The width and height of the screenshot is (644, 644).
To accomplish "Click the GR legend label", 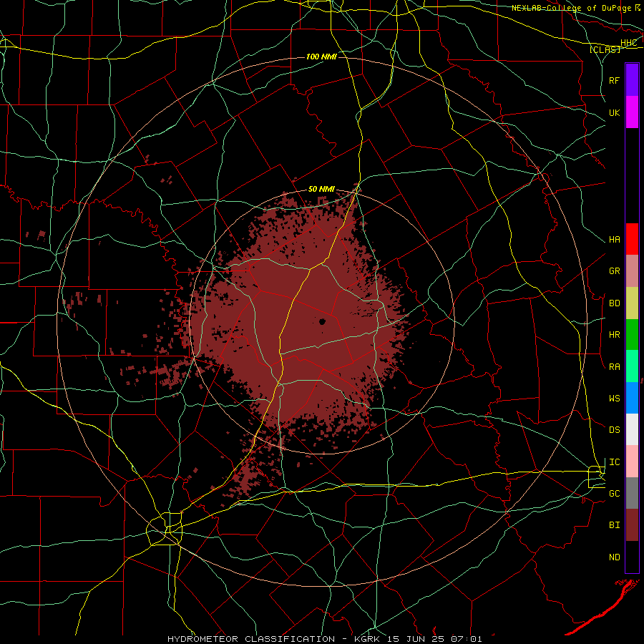I will tap(615, 271).
